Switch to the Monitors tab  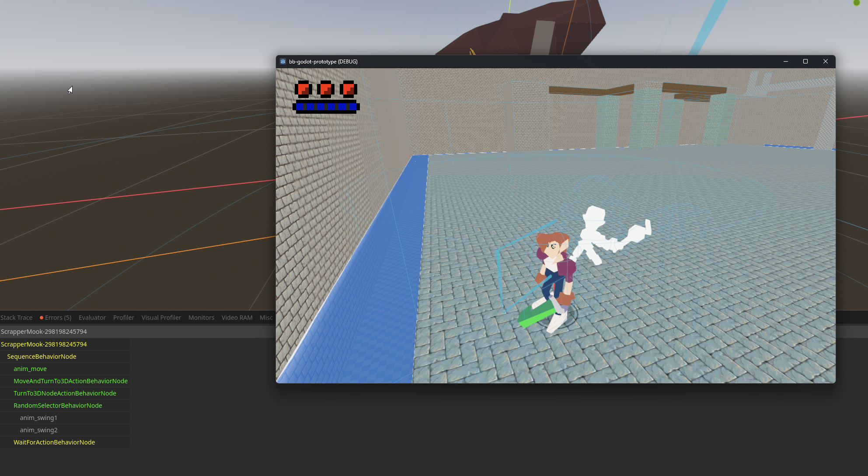[x=201, y=318]
